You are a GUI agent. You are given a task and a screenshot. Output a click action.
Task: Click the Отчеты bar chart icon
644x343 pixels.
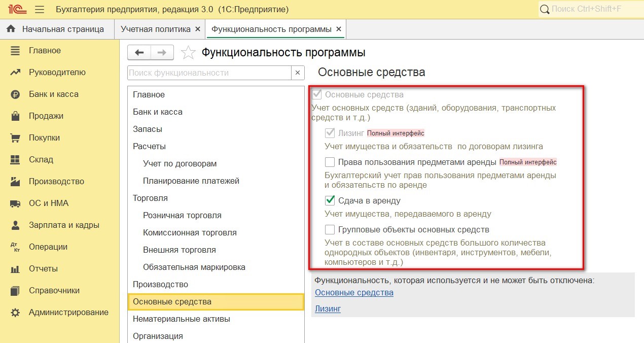click(x=15, y=269)
